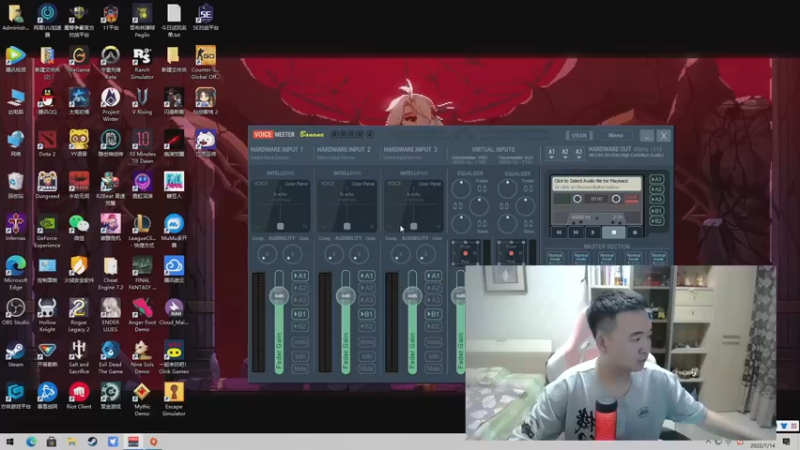Click Gate knob on Hardware Input 1
The image size is (800, 450).
coord(292,254)
